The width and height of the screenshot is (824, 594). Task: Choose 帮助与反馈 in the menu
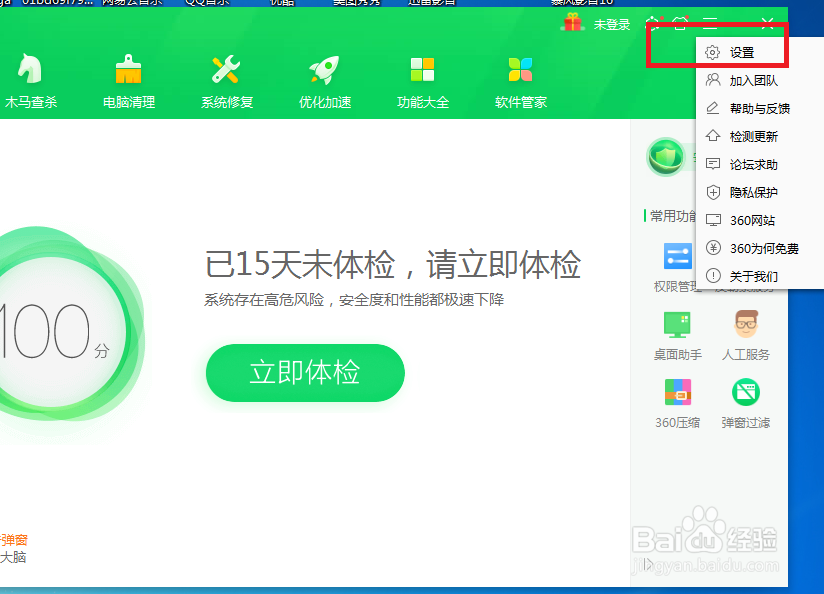pos(760,108)
